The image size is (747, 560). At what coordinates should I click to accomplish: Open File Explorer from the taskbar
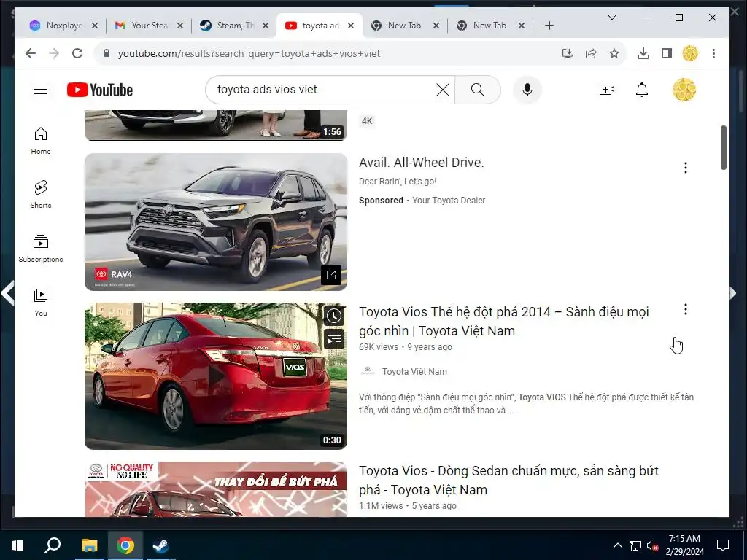tap(89, 545)
